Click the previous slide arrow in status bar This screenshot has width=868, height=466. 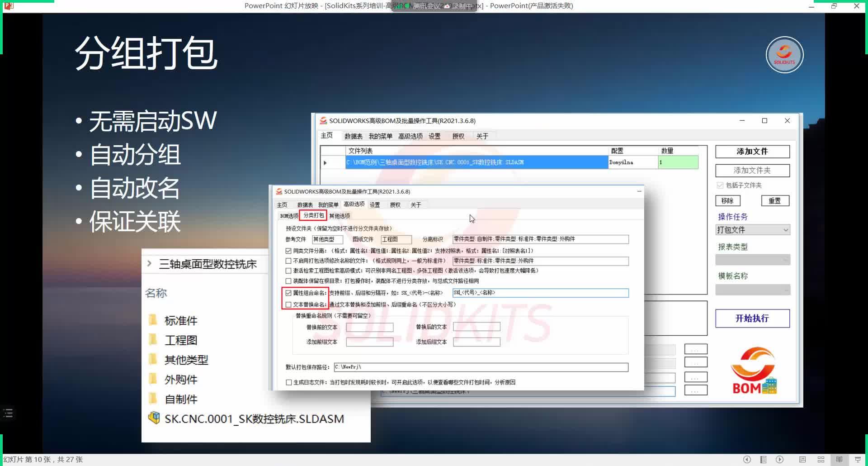coord(747,459)
